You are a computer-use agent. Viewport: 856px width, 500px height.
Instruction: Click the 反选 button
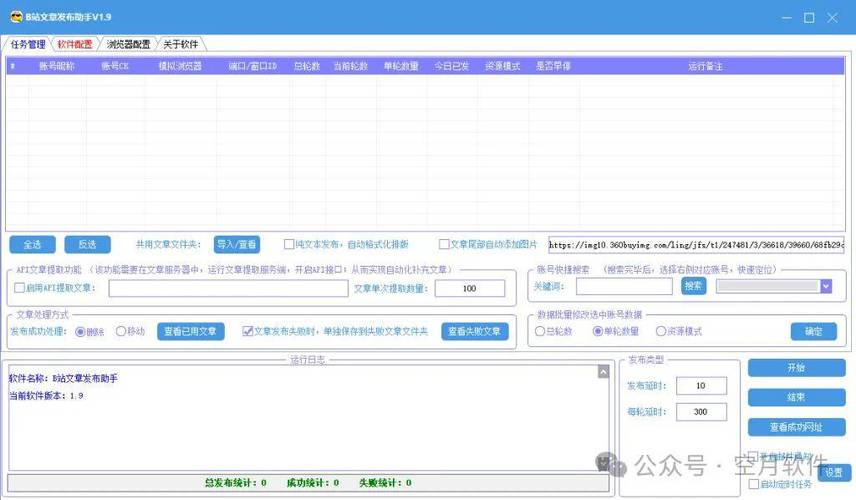point(87,245)
